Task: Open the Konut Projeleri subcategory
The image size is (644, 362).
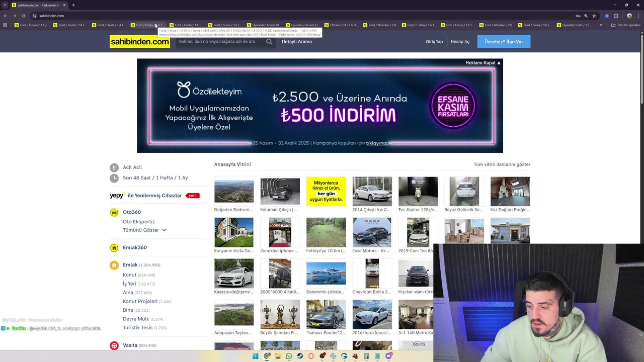Action: tap(140, 301)
